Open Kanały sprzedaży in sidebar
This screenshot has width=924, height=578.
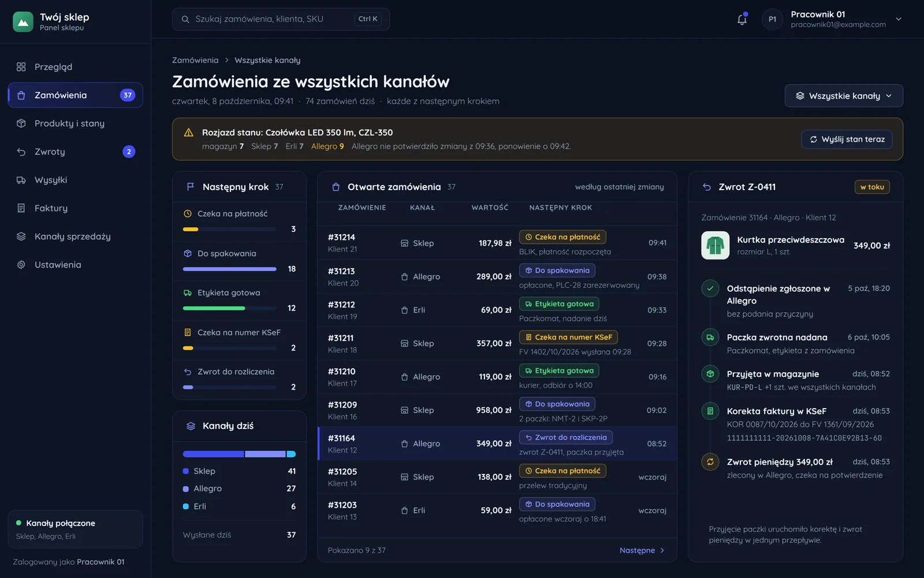[75, 236]
